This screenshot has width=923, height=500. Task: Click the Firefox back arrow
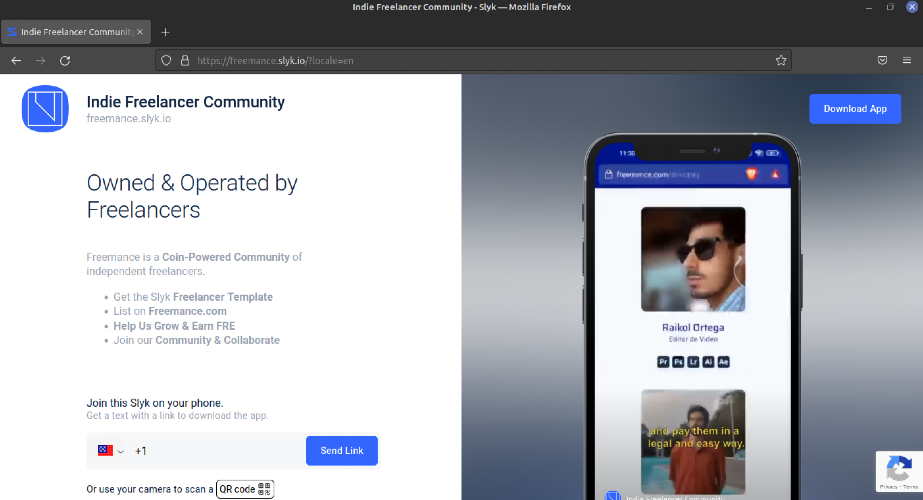pos(16,61)
